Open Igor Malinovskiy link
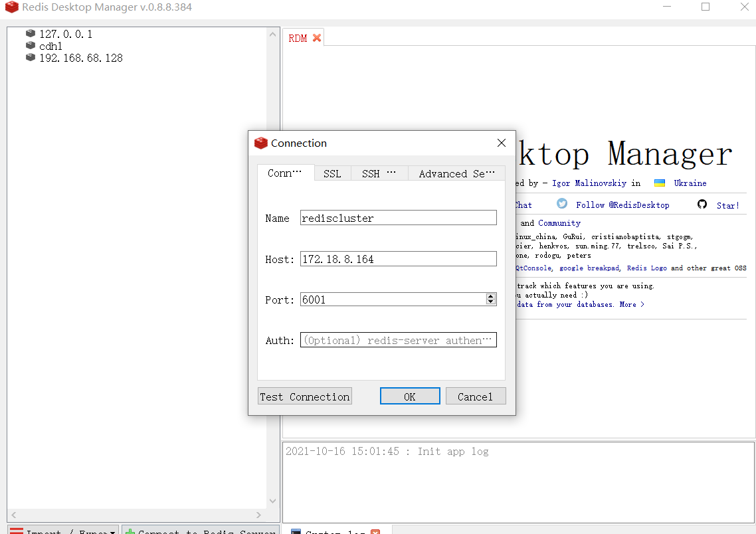Viewport: 756px width, 534px height. (589, 183)
